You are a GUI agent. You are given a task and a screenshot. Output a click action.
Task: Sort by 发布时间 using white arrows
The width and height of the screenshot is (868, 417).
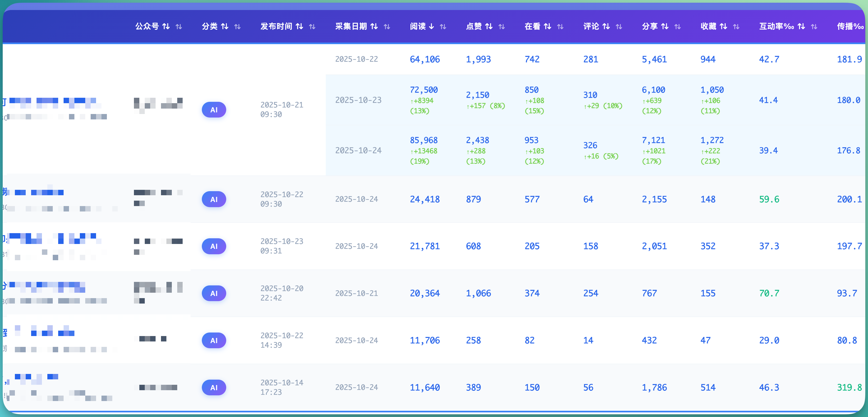299,26
